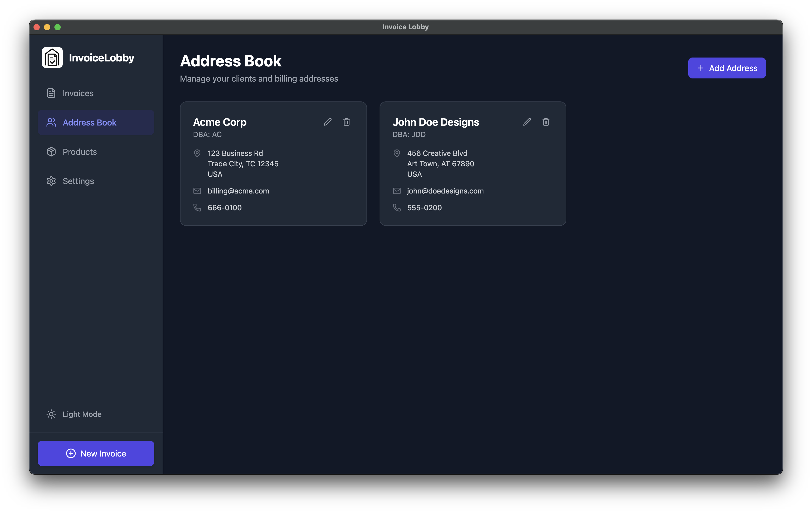Switch to the Products tab

(80, 152)
